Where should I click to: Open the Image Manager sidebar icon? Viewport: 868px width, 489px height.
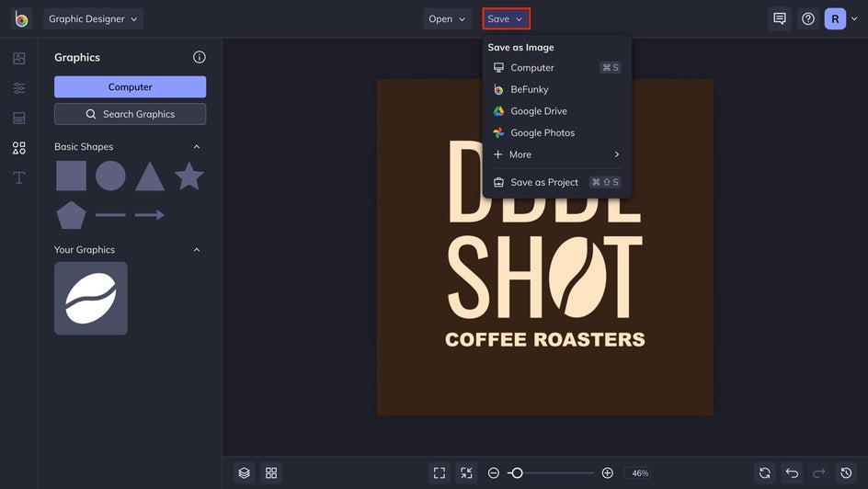click(18, 58)
